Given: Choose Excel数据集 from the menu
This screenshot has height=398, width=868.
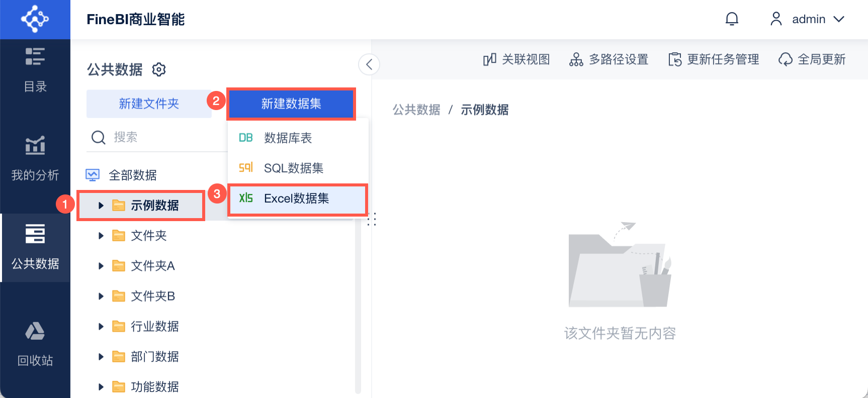Looking at the screenshot, I should (x=297, y=198).
